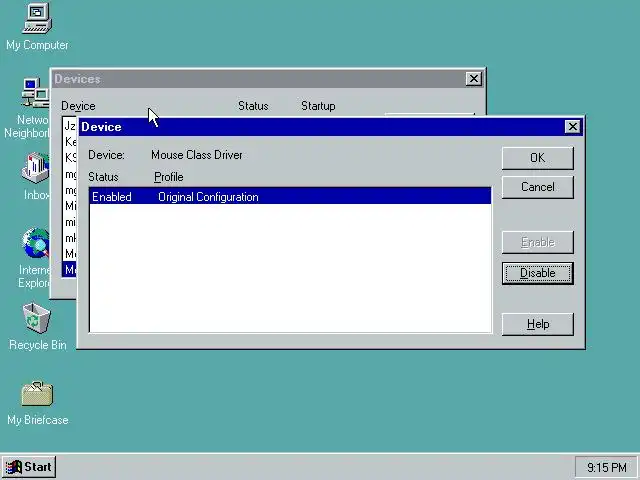
Task: Click the Startup column header in the Devices window
Action: pyautogui.click(x=318, y=106)
